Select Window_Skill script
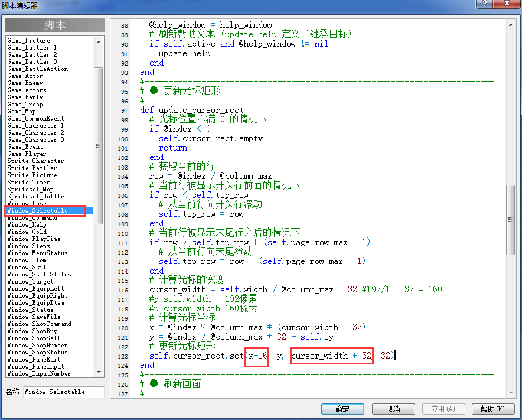This screenshot has height=420, width=522. pyautogui.click(x=28, y=268)
